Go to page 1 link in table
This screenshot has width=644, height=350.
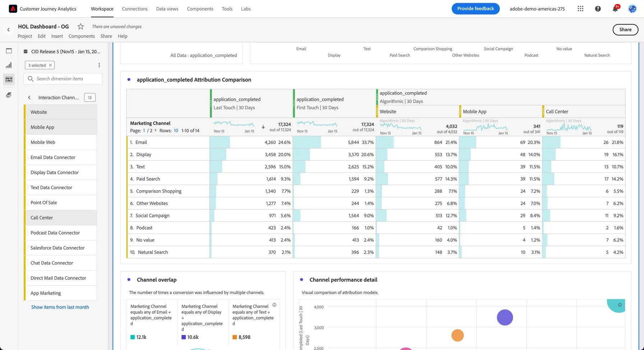(144, 130)
